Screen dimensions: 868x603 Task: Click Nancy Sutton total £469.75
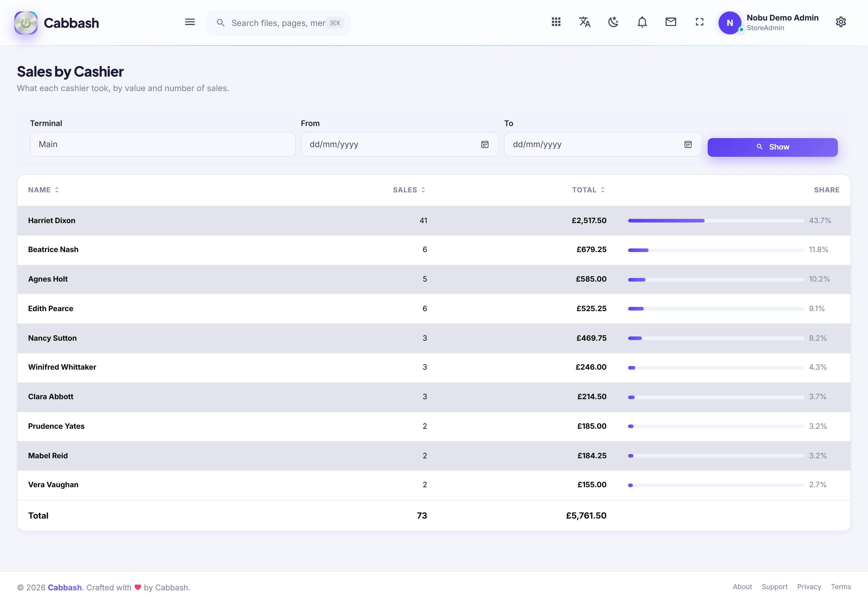click(592, 338)
